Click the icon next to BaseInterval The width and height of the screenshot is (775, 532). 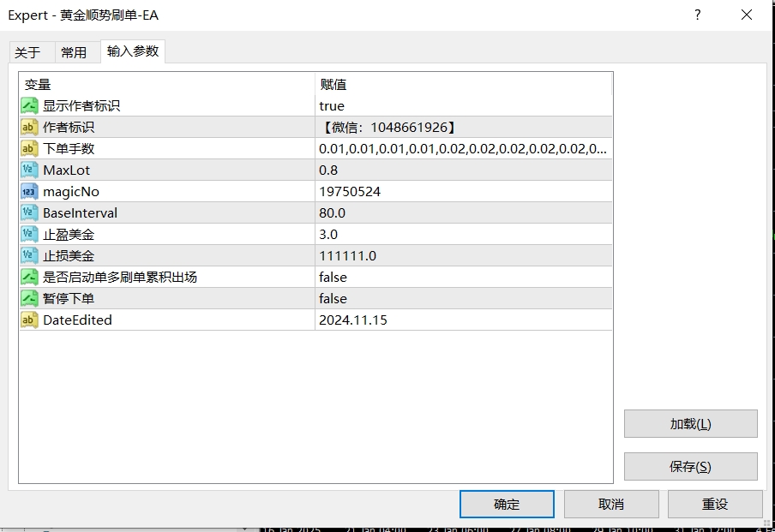point(29,213)
